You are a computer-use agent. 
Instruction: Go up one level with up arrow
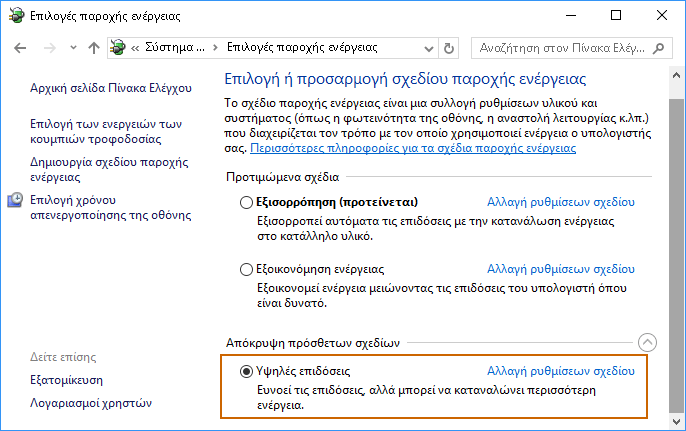pos(94,48)
